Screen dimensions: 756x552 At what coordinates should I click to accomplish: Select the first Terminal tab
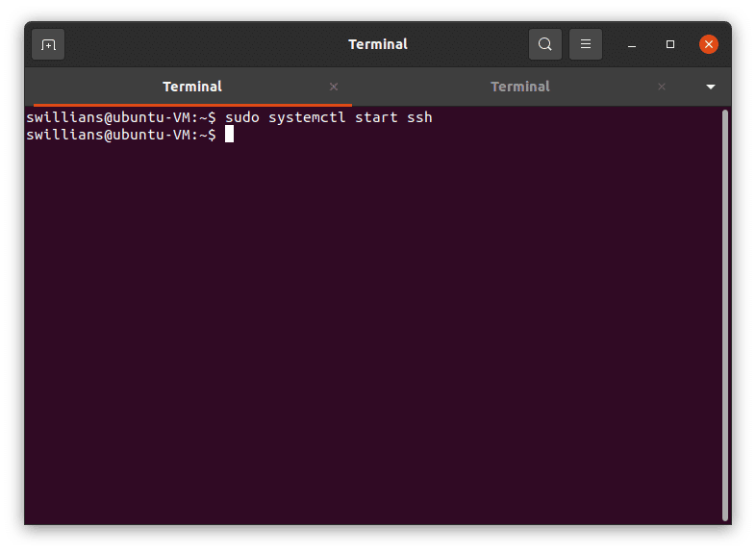pos(192,87)
